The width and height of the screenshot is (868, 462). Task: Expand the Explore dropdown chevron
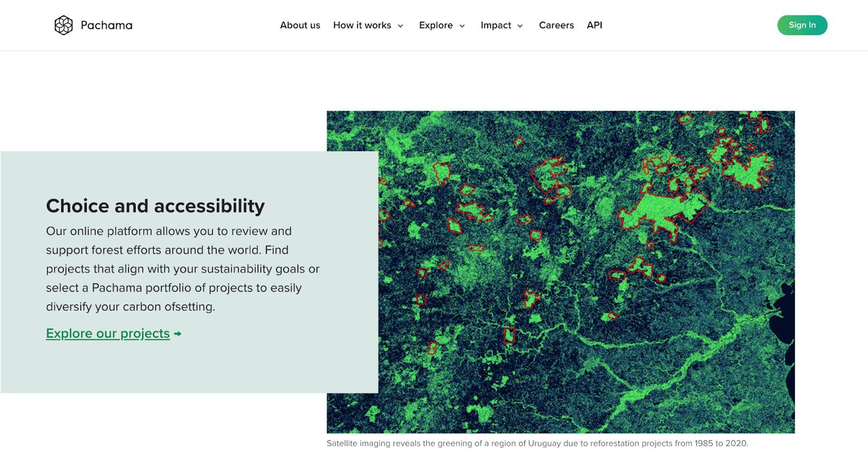tap(462, 26)
